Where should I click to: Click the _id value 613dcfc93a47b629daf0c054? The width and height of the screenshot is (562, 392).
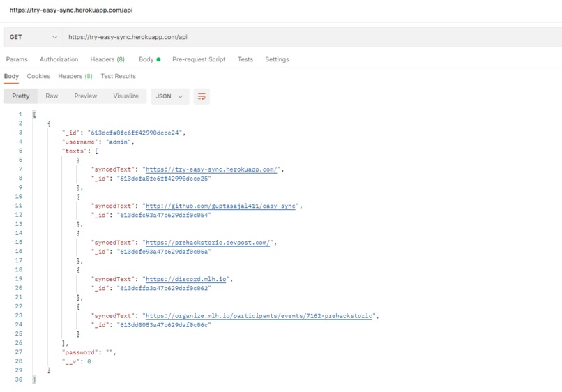(164, 215)
